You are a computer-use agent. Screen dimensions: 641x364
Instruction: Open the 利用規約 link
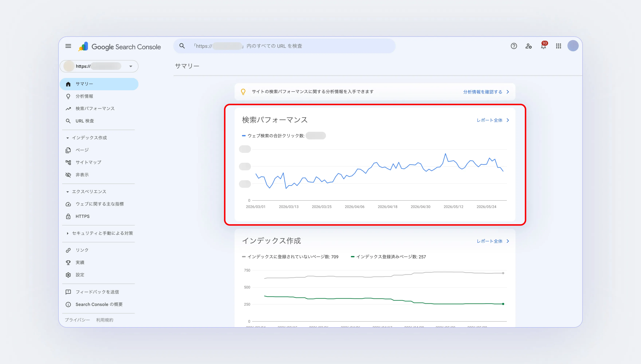pos(105,320)
